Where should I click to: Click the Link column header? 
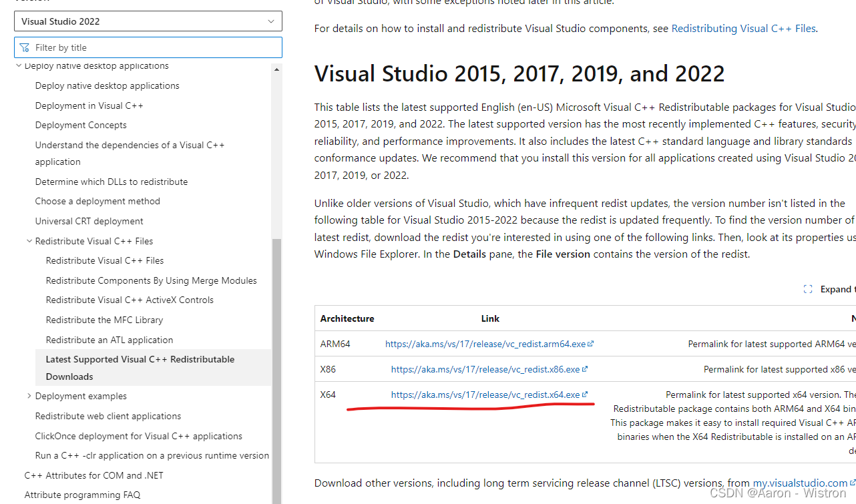point(490,318)
